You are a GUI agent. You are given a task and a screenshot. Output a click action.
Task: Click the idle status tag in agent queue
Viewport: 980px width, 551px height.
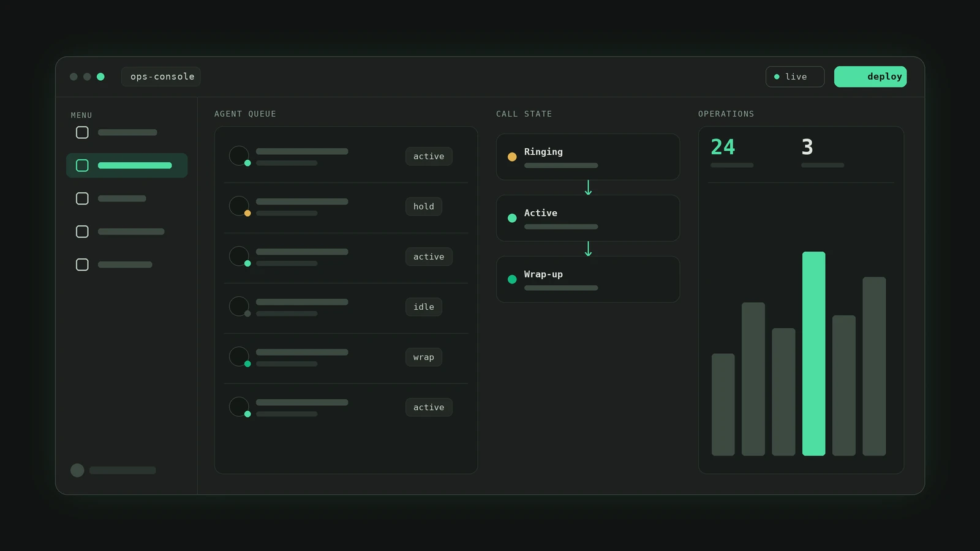pos(423,307)
